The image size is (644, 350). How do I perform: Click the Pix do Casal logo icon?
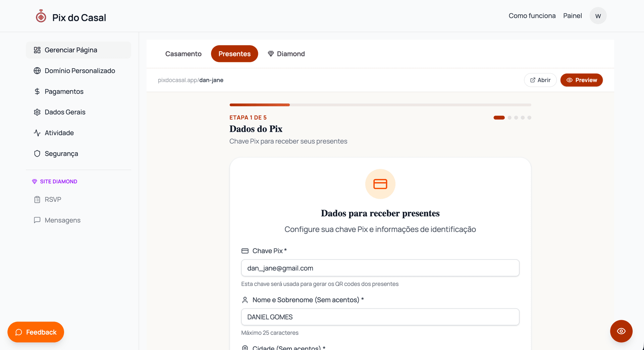click(41, 16)
